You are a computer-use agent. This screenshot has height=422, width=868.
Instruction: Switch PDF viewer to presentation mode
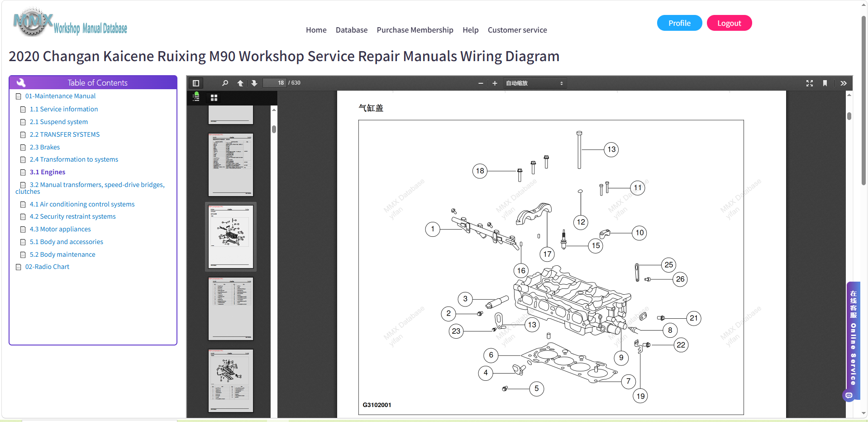coord(810,83)
